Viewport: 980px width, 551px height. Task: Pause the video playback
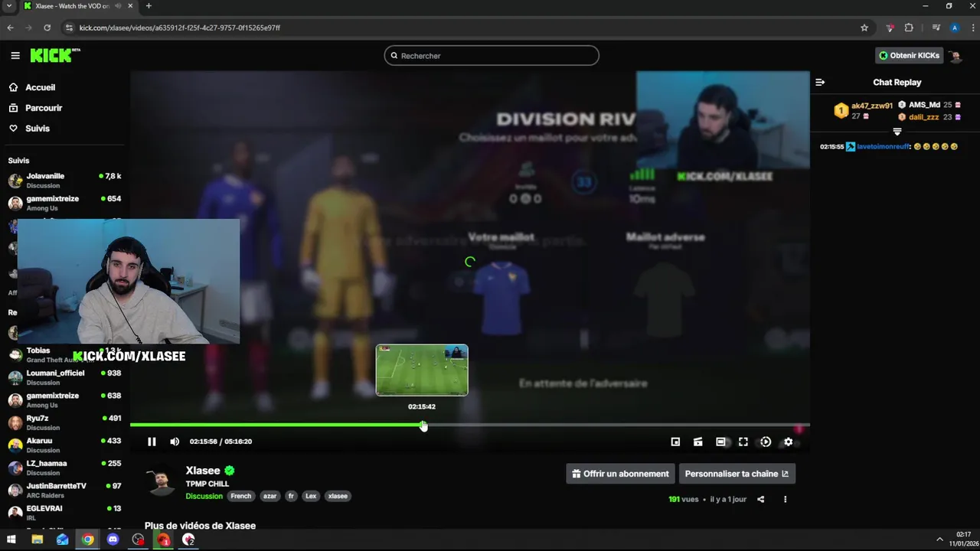coord(152,442)
